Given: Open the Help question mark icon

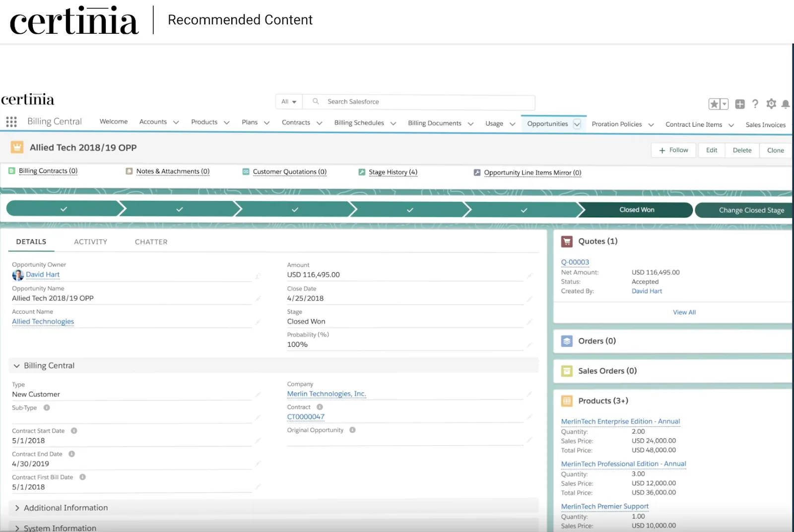Looking at the screenshot, I should pyautogui.click(x=755, y=104).
